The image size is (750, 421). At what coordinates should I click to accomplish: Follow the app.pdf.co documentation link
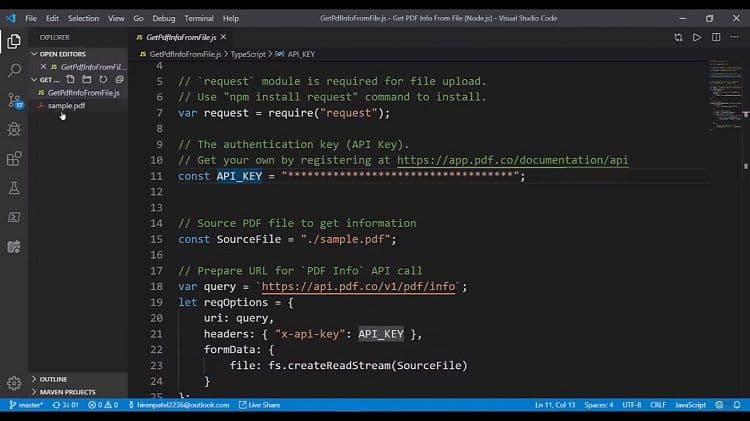click(x=512, y=160)
